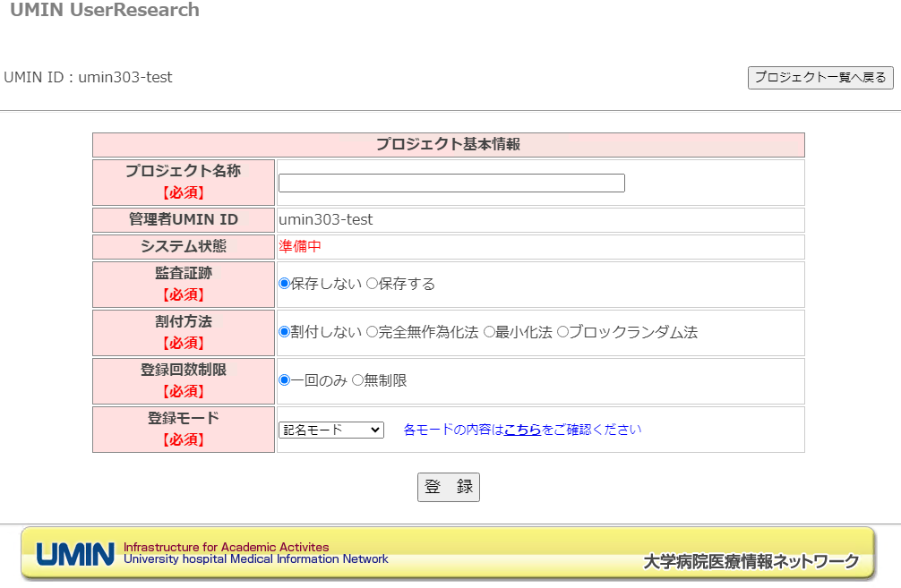The height and width of the screenshot is (588, 901).
Task: Click the UMIN UserResearch page title
Action: coord(105,11)
